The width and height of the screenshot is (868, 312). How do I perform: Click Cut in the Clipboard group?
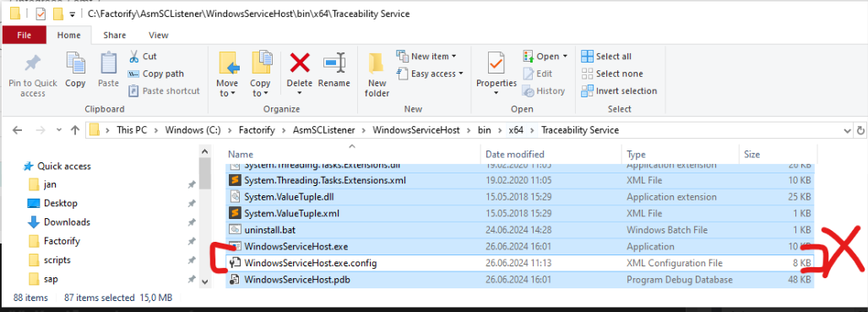click(x=143, y=56)
